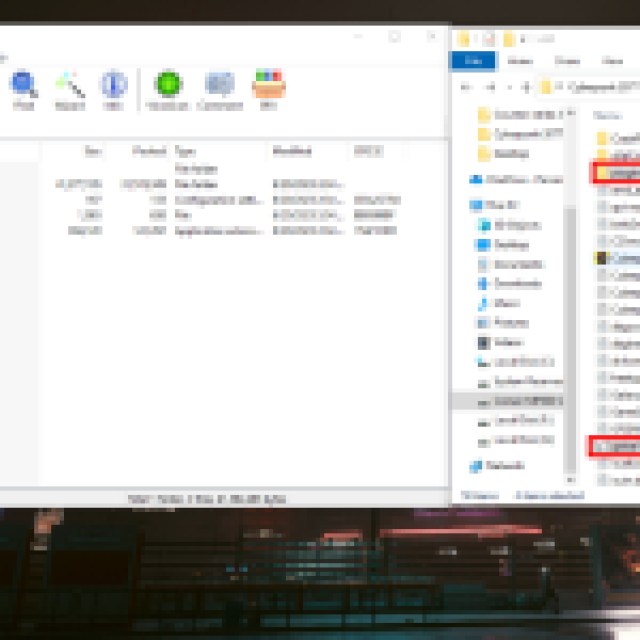640x640 pixels.
Task: Click the navigation pane vertical scrollbar
Action: [x=572, y=300]
